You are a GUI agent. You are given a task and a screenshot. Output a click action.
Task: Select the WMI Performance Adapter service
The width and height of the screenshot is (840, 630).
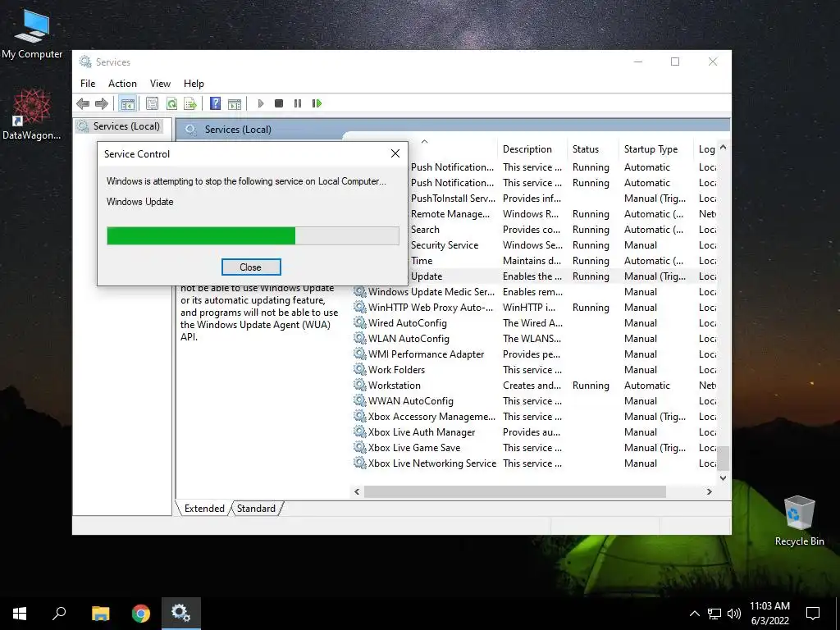tap(426, 354)
